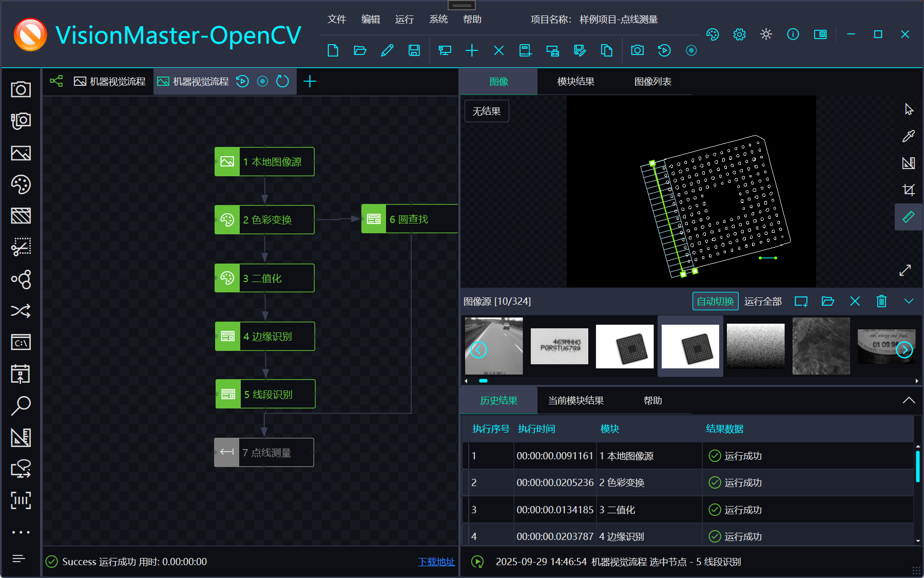Screen dimensions: 924x578
Task: Open the 系统 menu
Action: pos(438,19)
